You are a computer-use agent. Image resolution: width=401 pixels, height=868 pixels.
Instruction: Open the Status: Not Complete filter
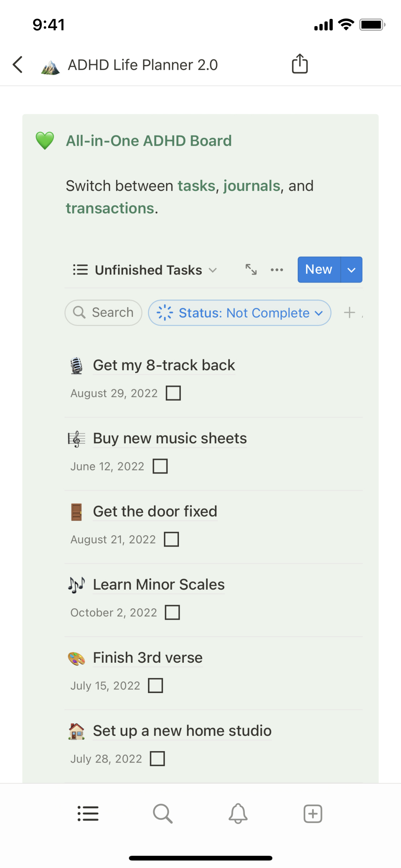click(240, 313)
